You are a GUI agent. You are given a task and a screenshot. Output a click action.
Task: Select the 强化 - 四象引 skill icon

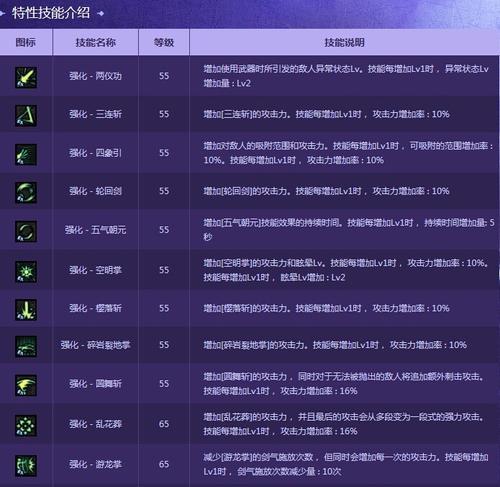tap(26, 154)
